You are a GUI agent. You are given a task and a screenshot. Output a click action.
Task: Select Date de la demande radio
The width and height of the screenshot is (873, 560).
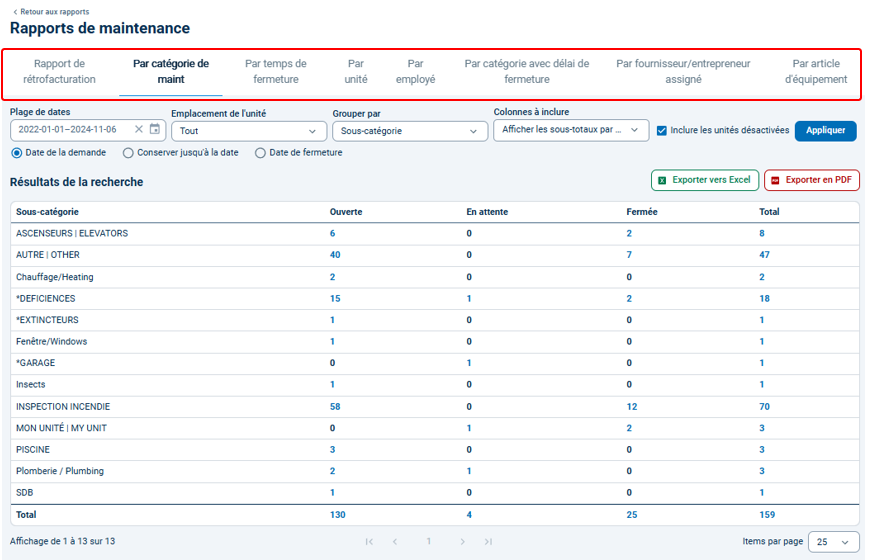[x=17, y=153]
